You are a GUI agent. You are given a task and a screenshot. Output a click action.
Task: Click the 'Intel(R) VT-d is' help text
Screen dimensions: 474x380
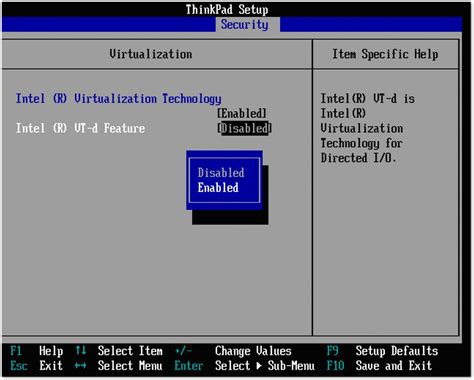tap(368, 99)
